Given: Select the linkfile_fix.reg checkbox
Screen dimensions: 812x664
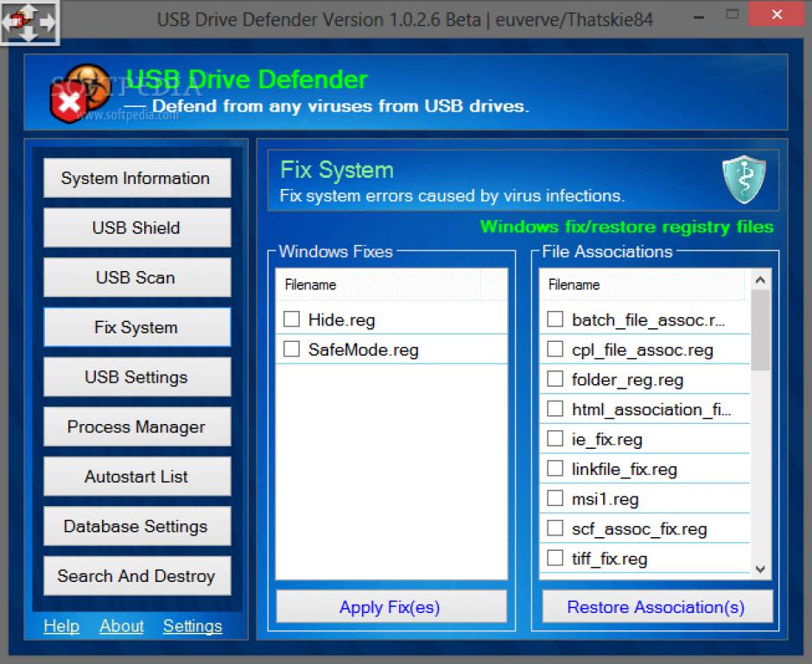Looking at the screenshot, I should (x=555, y=469).
